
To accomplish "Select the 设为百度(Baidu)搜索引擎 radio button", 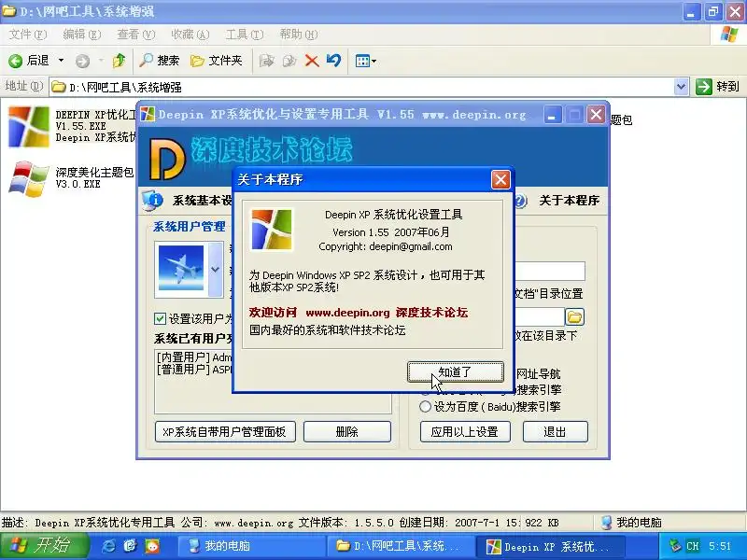I will [425, 407].
